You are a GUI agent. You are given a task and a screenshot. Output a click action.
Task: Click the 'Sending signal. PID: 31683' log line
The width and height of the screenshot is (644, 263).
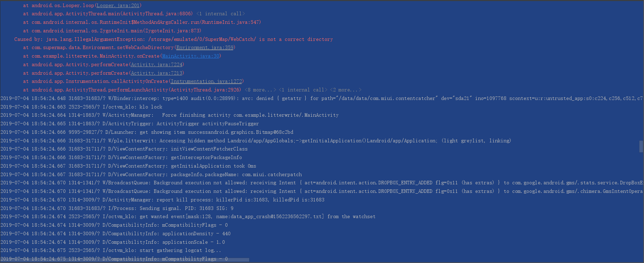pyautogui.click(x=117, y=208)
